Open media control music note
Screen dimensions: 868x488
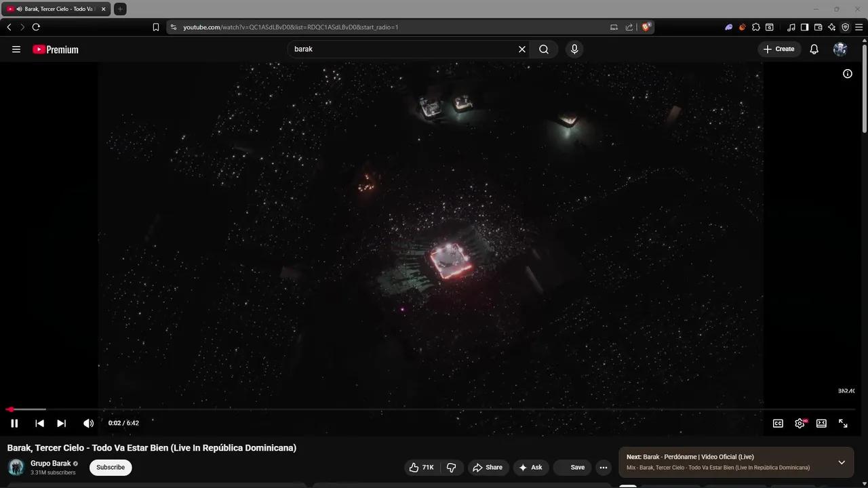pos(791,27)
